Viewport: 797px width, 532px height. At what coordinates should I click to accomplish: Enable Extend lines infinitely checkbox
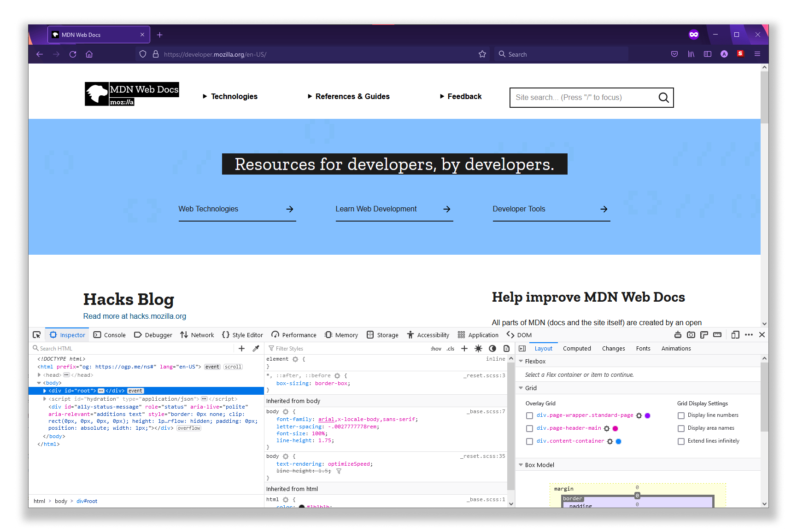681,441
